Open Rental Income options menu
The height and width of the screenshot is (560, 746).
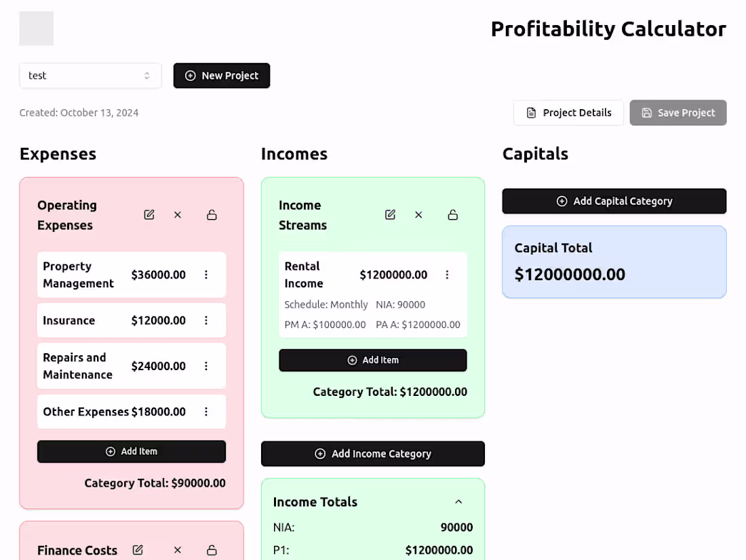(x=447, y=275)
